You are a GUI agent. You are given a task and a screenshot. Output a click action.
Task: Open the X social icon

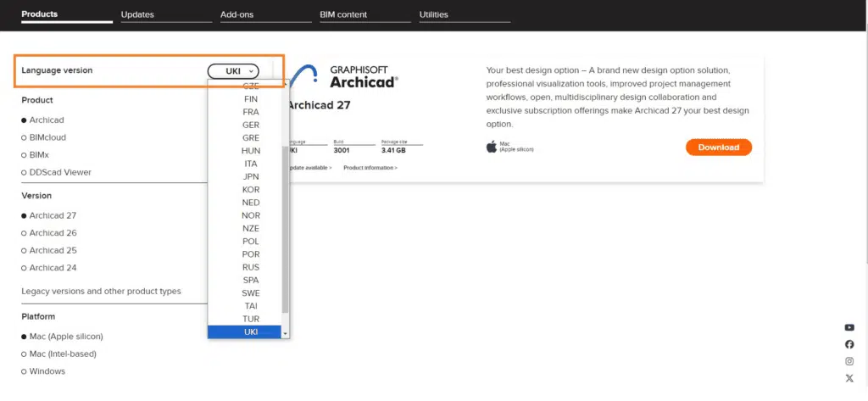point(849,378)
